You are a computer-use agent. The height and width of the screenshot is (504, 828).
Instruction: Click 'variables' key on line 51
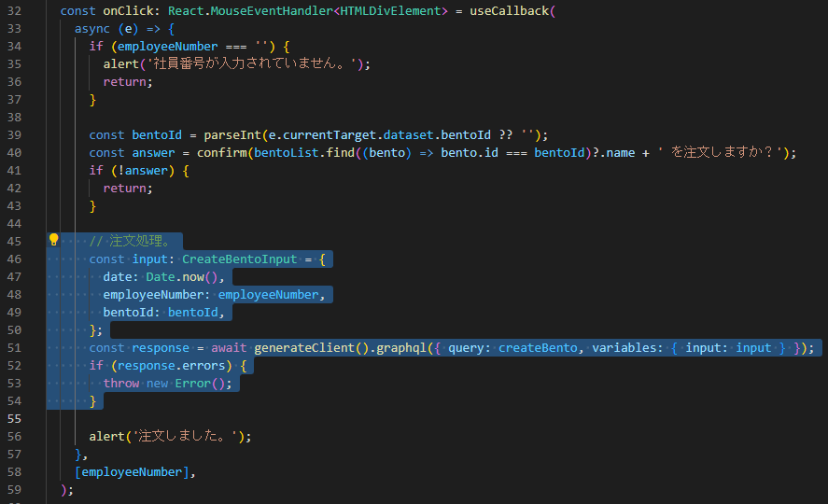(x=624, y=348)
